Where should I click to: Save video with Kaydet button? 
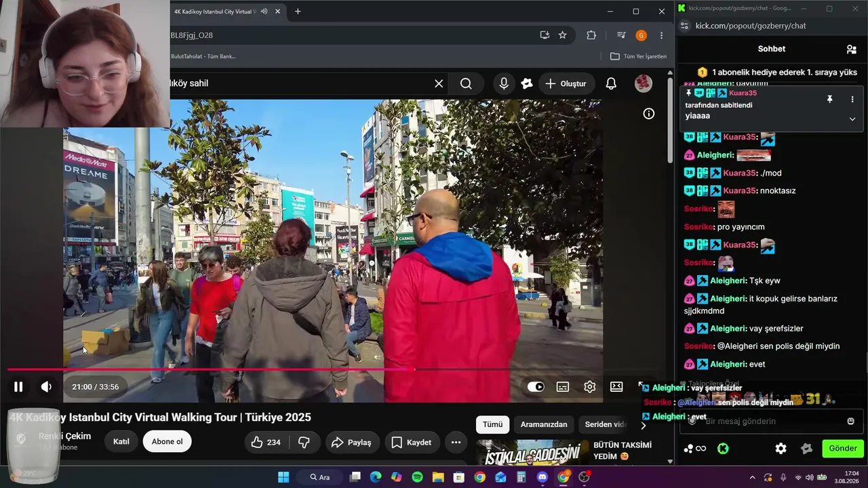point(412,443)
